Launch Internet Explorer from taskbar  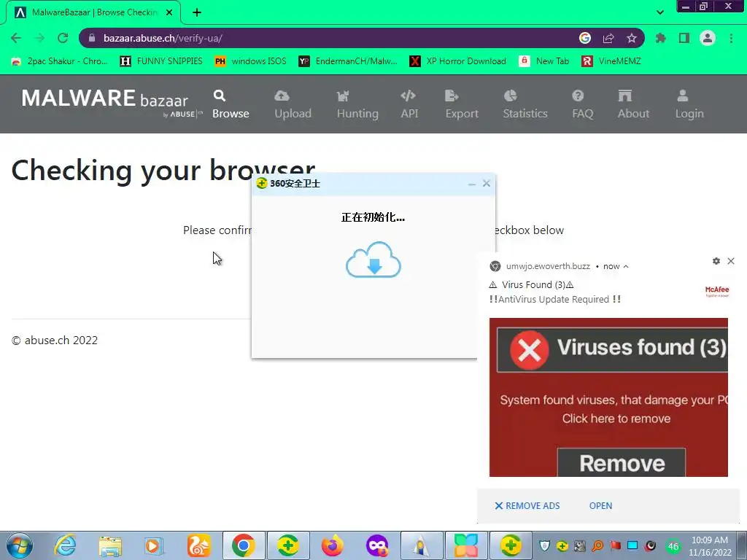65,545
